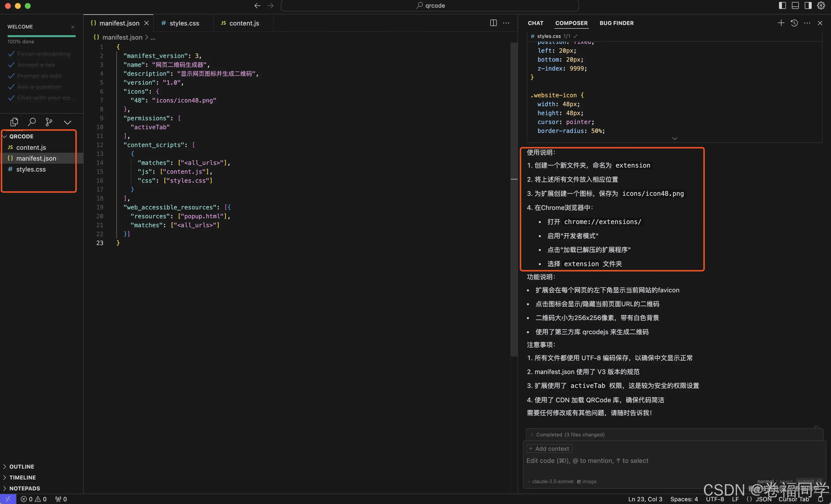Open the Source Control icon
The height and width of the screenshot is (504, 831).
49,122
